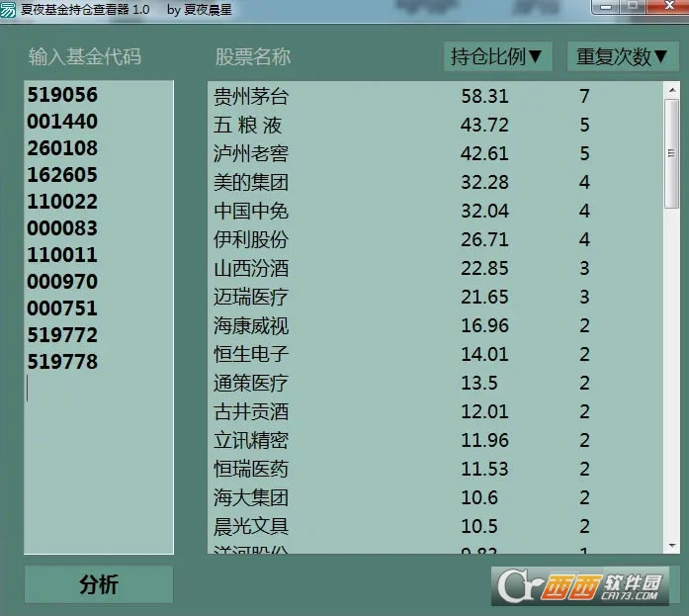Click holding ratio value 11.96
Screen dimensions: 689x616
pyautogui.click(x=484, y=440)
